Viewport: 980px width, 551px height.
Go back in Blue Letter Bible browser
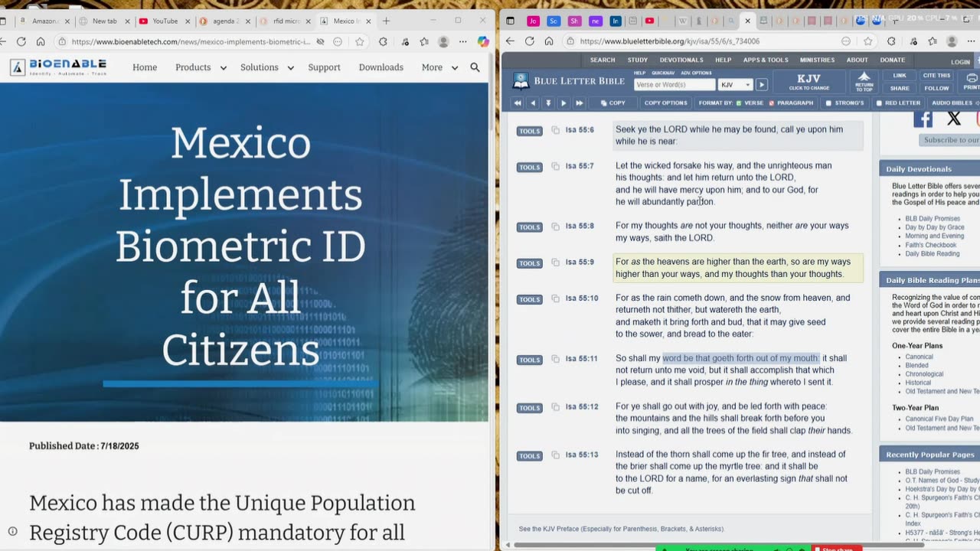(510, 41)
